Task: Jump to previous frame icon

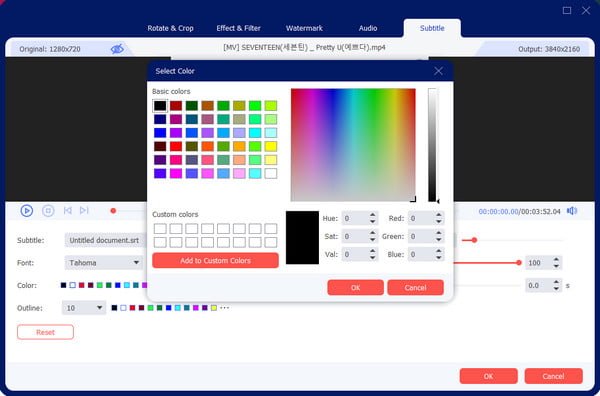Action: click(68, 210)
